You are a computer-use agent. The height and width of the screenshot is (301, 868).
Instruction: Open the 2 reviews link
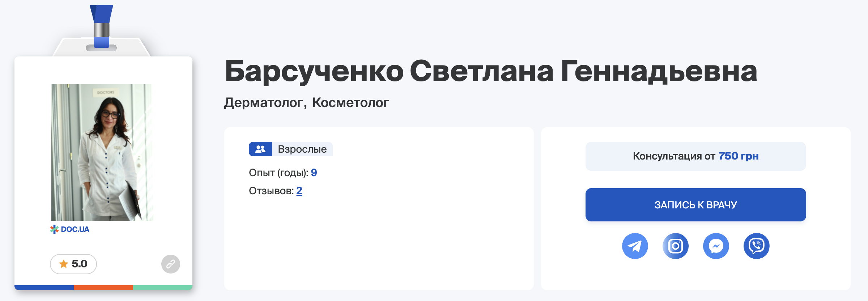point(299,191)
